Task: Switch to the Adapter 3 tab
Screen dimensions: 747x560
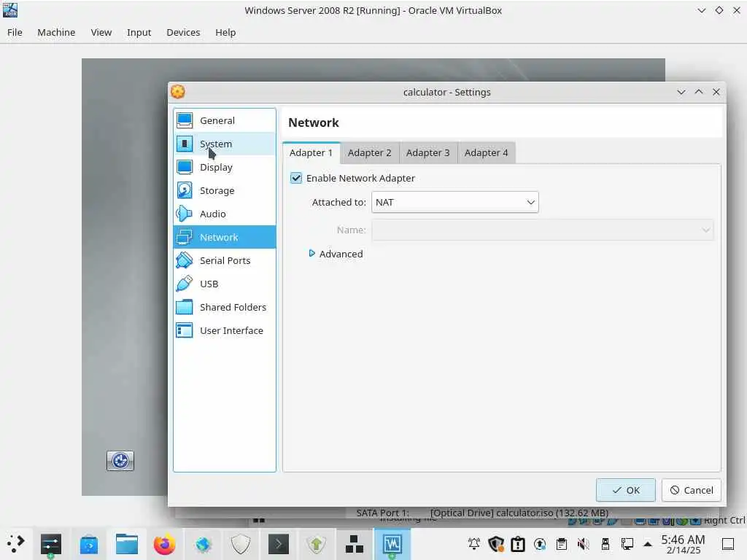Action: tap(427, 153)
